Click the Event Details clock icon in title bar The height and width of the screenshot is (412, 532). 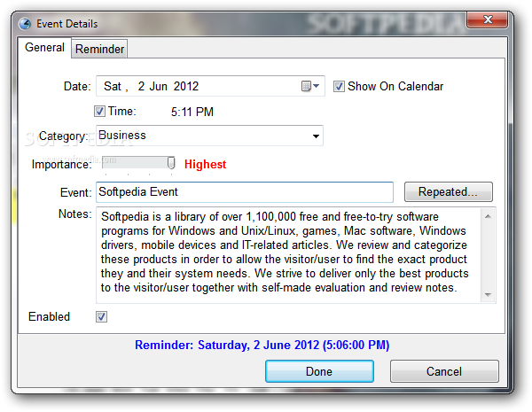click(25, 24)
